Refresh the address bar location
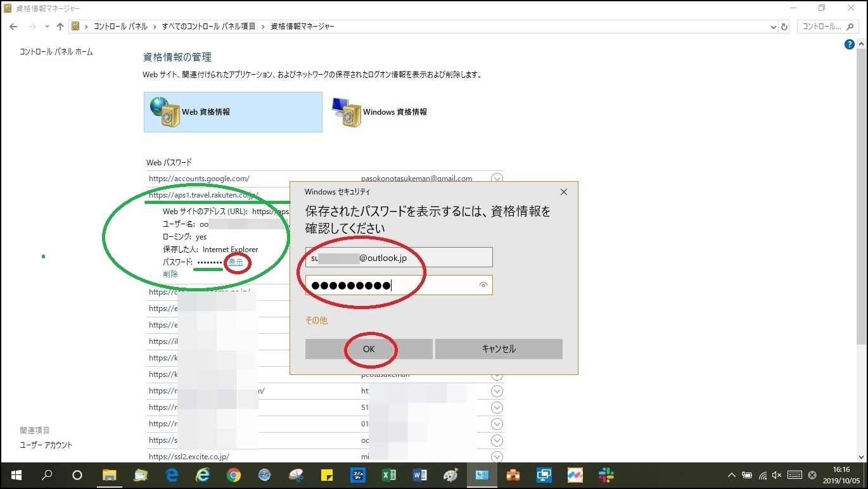868x489 pixels. 784,27
